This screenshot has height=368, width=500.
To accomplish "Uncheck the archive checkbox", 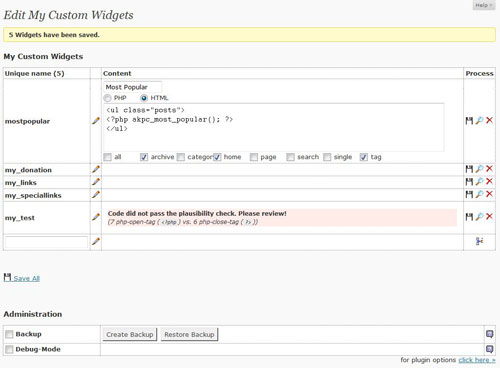I will (x=144, y=157).
